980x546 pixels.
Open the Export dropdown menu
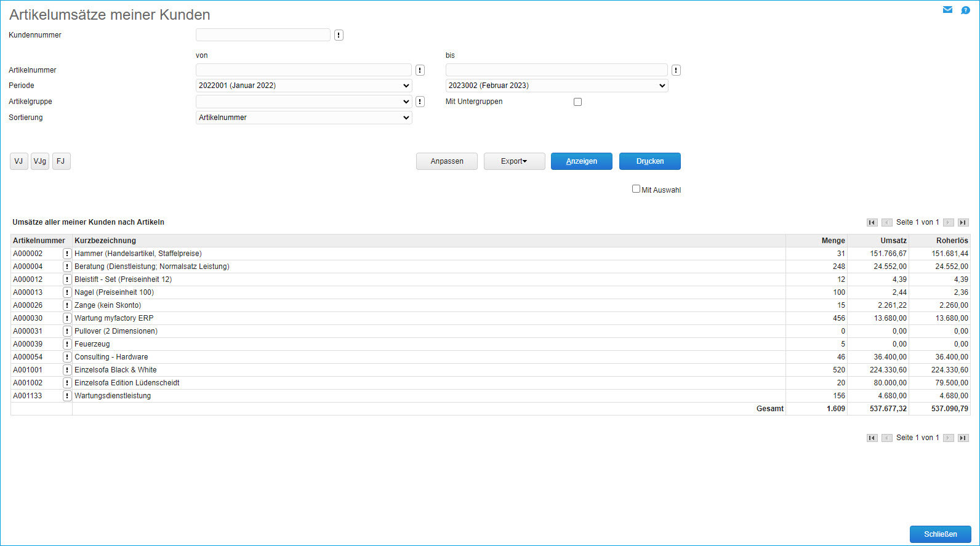point(514,161)
